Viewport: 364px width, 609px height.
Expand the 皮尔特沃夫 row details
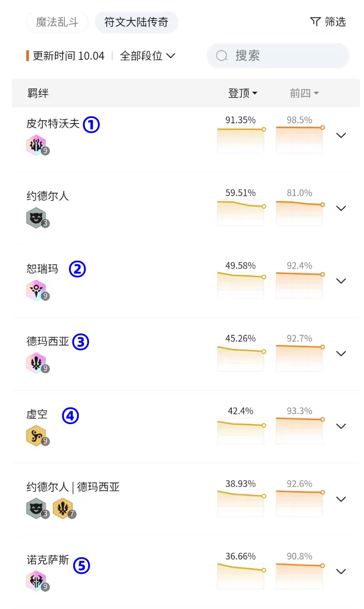[x=341, y=136]
